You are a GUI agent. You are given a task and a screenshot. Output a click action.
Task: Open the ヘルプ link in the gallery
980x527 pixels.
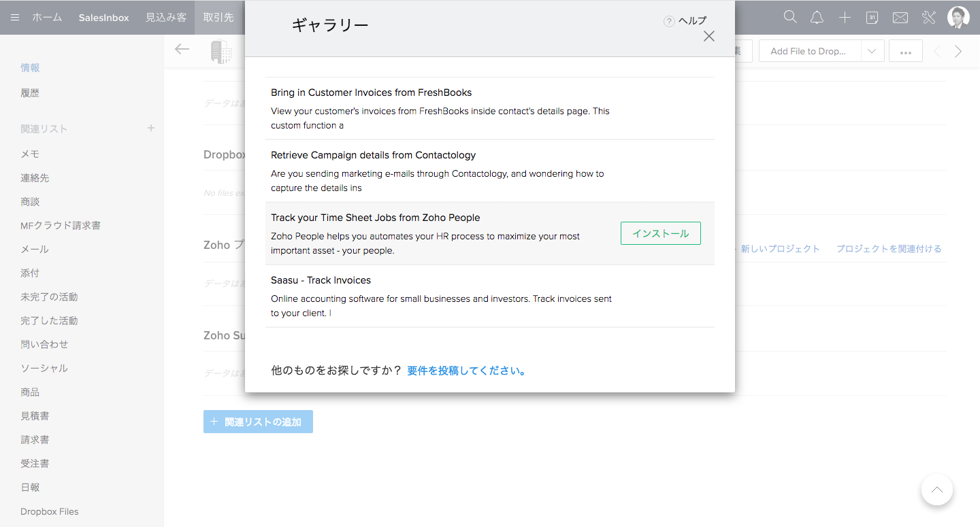point(693,20)
